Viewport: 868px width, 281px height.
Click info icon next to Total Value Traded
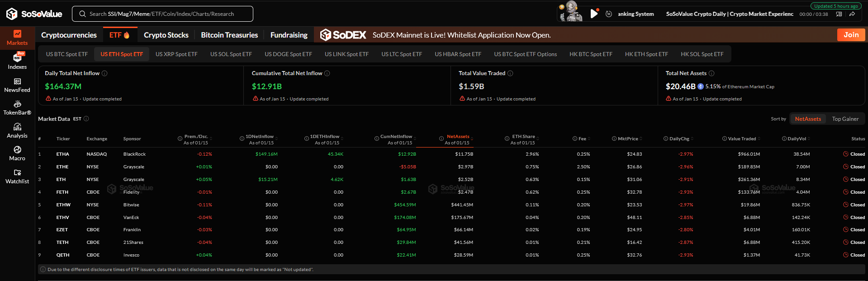coord(510,73)
